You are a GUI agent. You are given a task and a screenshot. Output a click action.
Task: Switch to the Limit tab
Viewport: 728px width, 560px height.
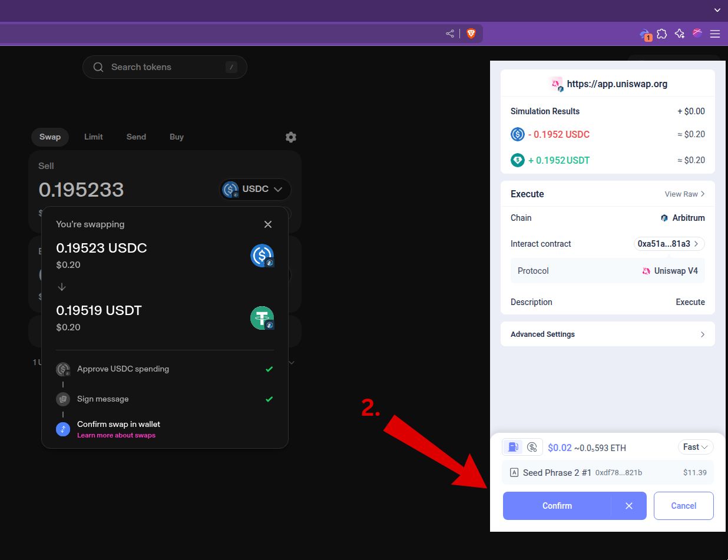pos(93,137)
